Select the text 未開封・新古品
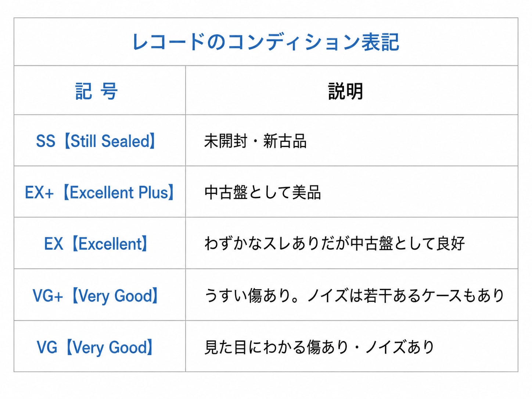Image resolution: width=532 pixels, height=399 pixels. pos(256,141)
